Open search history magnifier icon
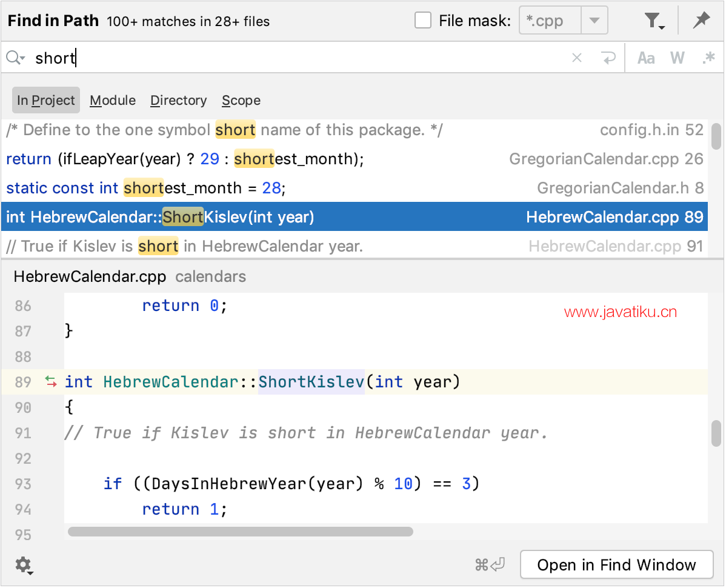This screenshot has width=726, height=588. 15,58
